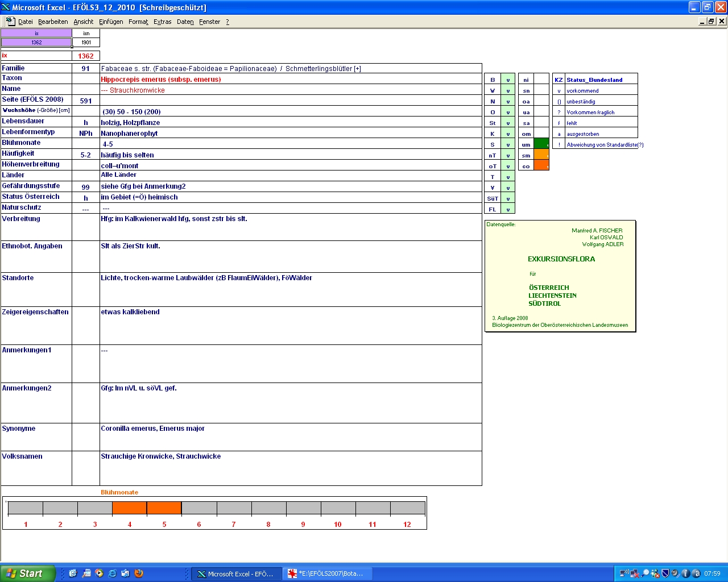This screenshot has height=582, width=728.
Task: Click the Excel workbook icon beside Datei
Action: tap(10, 21)
